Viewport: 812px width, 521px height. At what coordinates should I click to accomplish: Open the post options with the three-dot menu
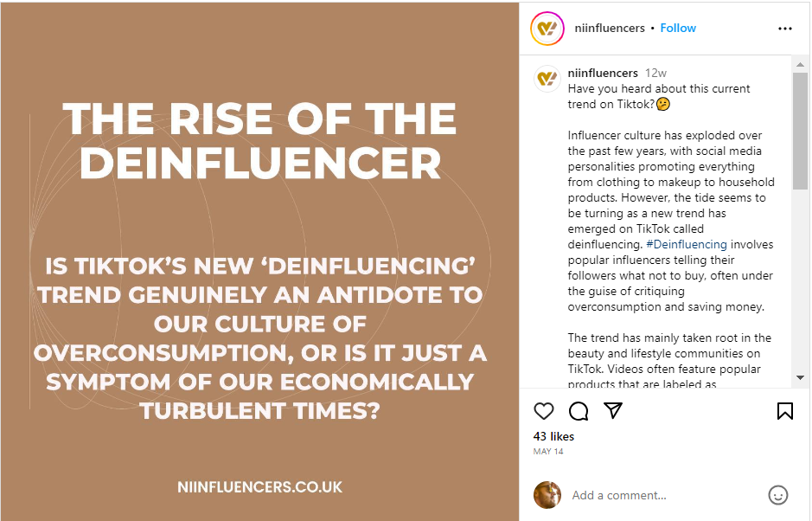(784, 28)
